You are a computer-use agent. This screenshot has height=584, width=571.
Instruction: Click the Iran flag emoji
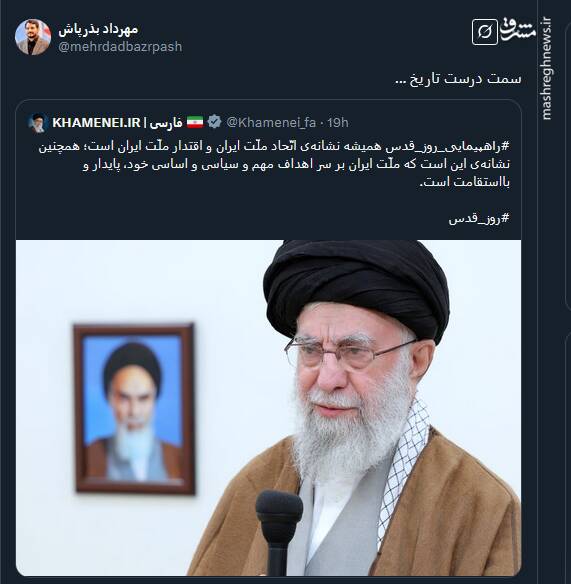pyautogui.click(x=195, y=123)
